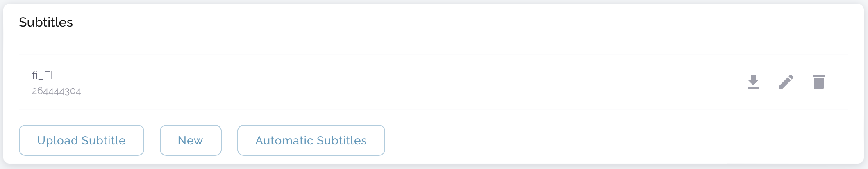This screenshot has height=169, width=868.
Task: Open the pencil editor for subtitle 264444304
Action: pyautogui.click(x=786, y=82)
